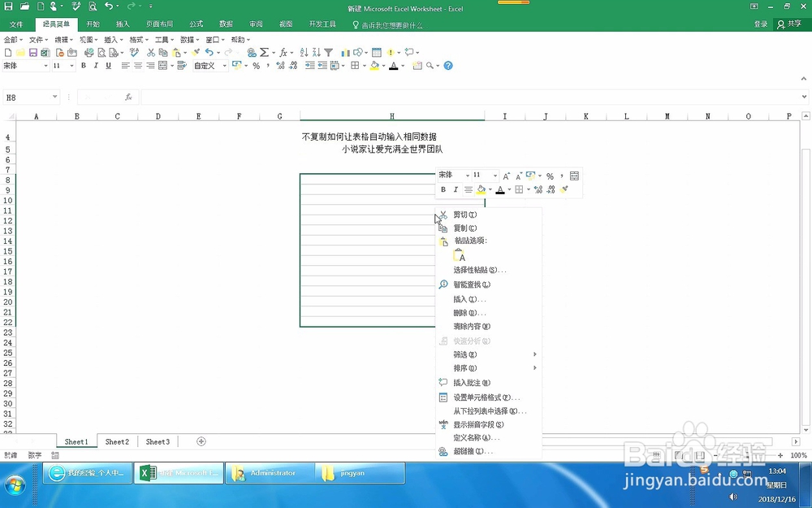
Task: Click the formula bar input area
Action: [x=470, y=97]
